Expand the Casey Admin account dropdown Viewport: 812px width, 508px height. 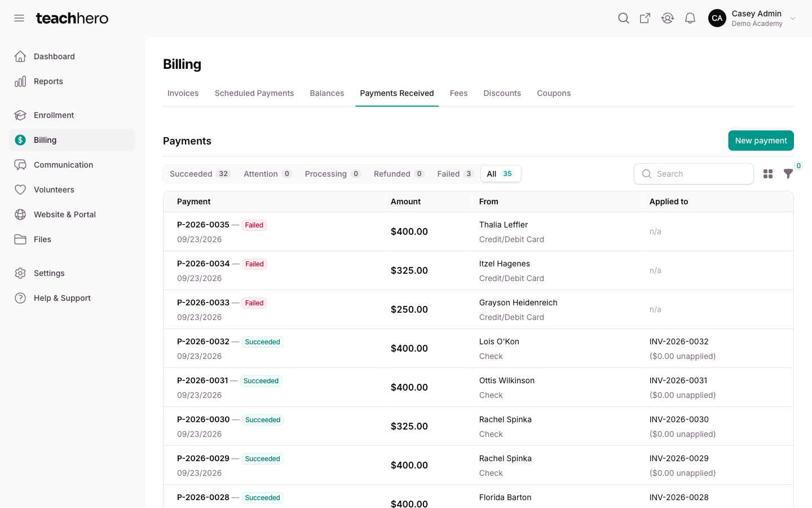pyautogui.click(x=793, y=18)
